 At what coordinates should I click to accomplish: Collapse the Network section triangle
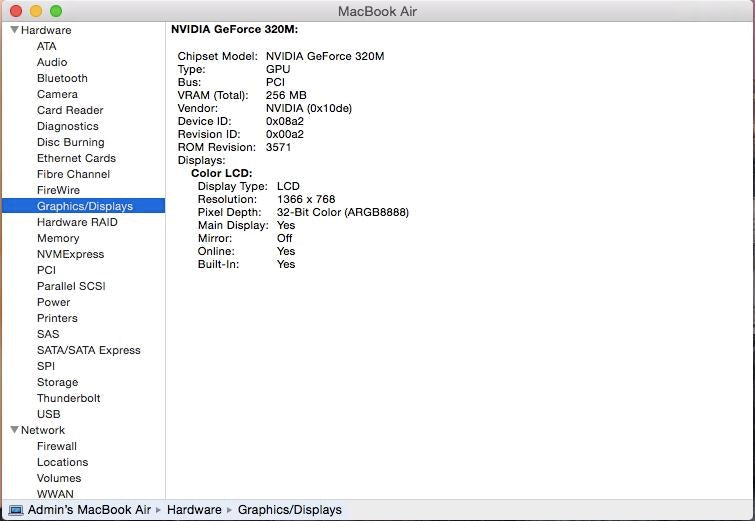click(14, 430)
